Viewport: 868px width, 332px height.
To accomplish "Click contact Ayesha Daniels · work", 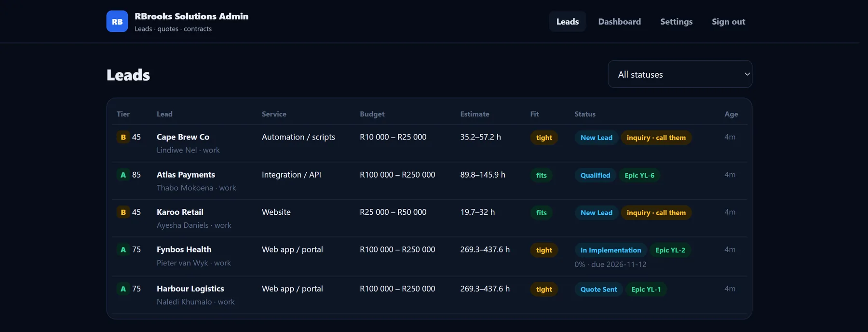I will click(x=194, y=225).
